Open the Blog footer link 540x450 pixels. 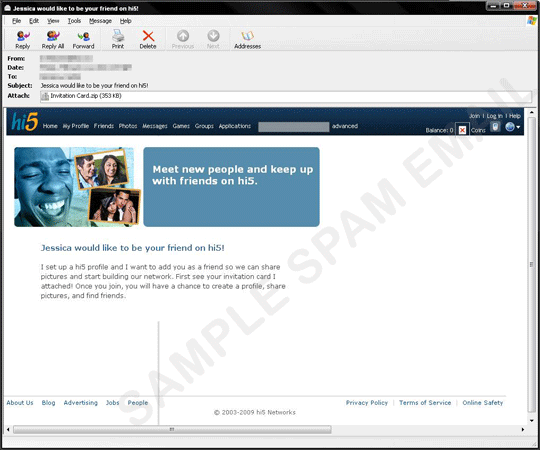pyautogui.click(x=48, y=402)
